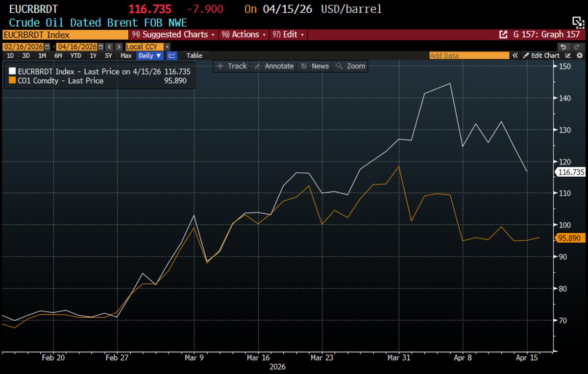Select the 1Y range tab
Screen dimensions: 588x374
pos(93,55)
